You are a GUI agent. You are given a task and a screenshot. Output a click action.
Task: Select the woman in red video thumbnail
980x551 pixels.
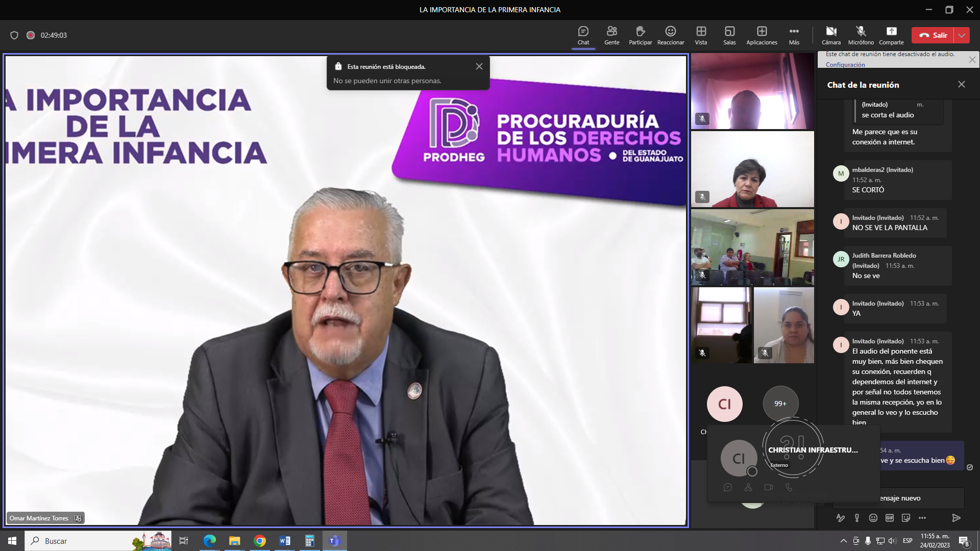(x=752, y=169)
